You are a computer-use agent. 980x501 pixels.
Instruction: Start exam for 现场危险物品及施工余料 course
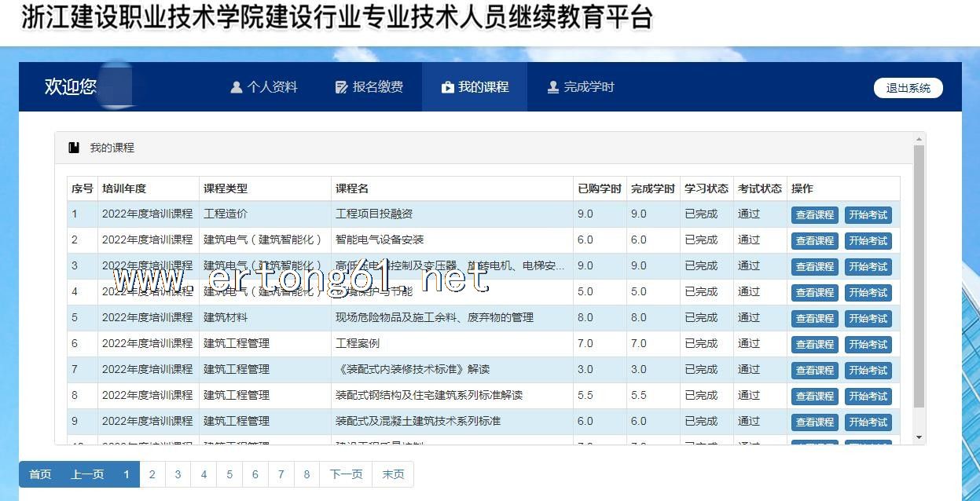pyautogui.click(x=868, y=319)
